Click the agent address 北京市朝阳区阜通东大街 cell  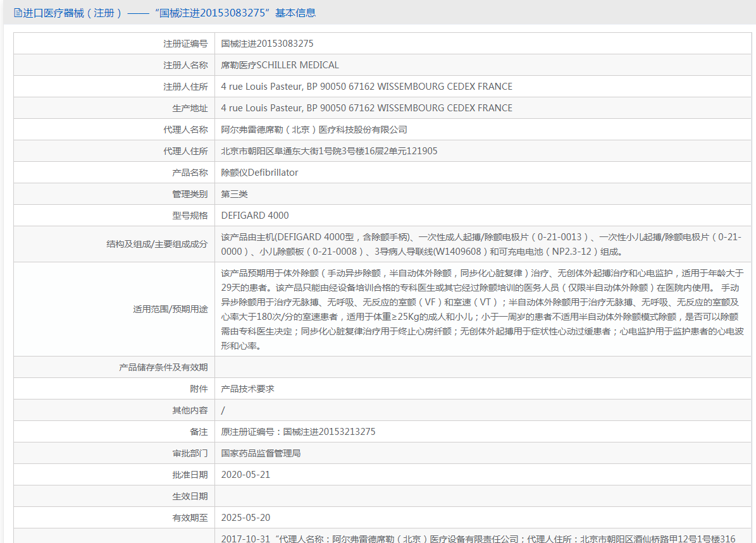point(329,151)
